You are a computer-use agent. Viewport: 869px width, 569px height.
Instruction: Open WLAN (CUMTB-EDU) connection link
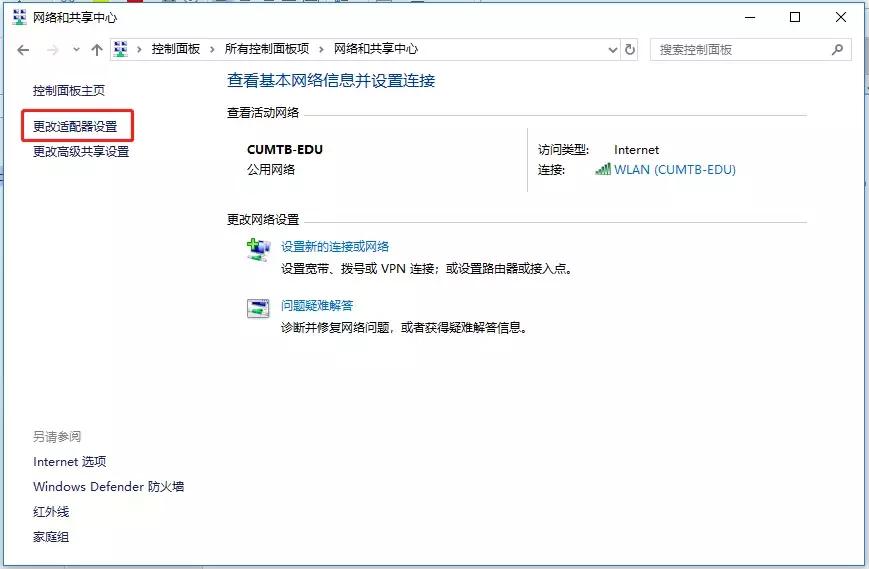(x=675, y=170)
